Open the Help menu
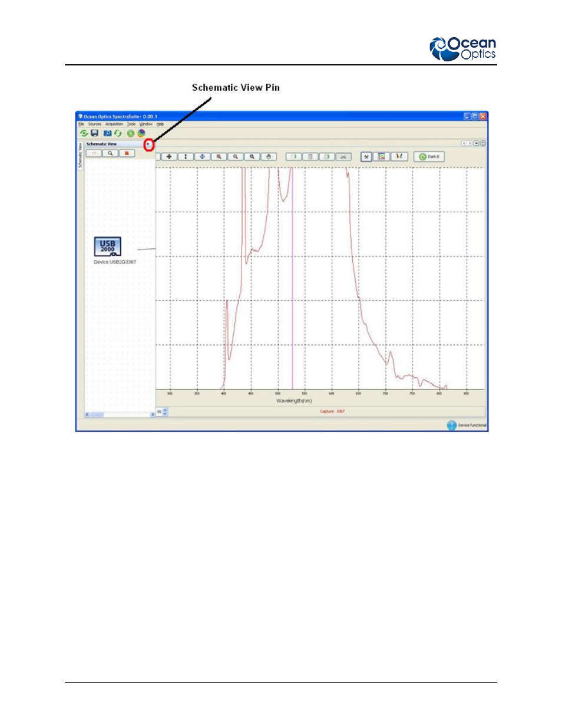Image resolution: width=562 pixels, height=728 pixels. [x=160, y=124]
